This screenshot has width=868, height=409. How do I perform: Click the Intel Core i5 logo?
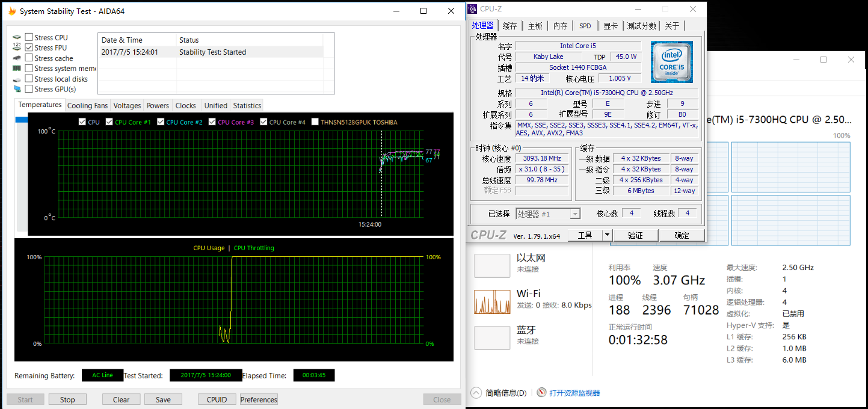(x=671, y=62)
